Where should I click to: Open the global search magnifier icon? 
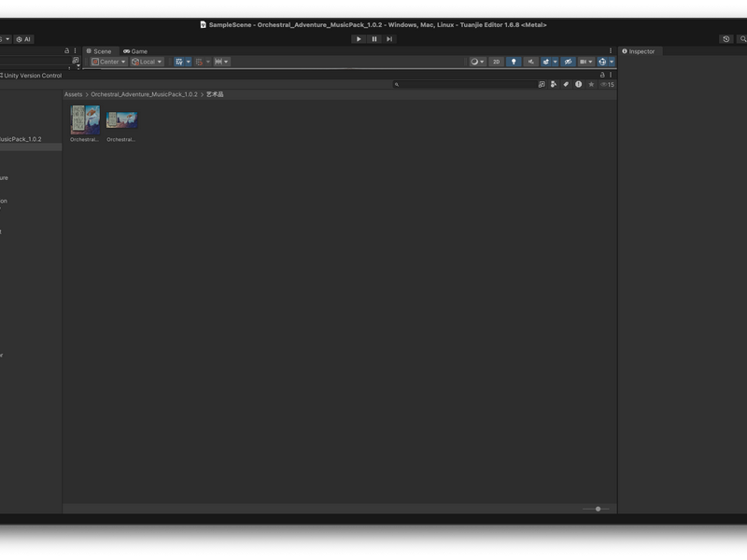742,39
